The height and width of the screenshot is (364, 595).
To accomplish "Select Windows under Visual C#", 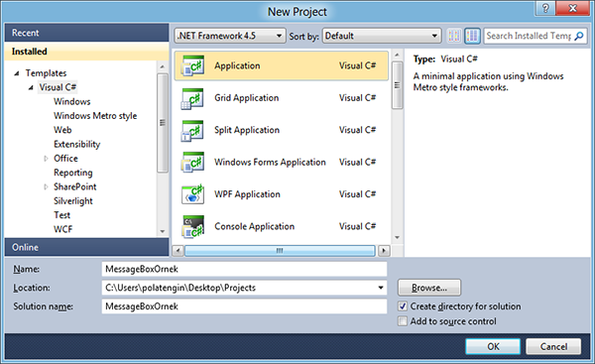I will [x=72, y=102].
